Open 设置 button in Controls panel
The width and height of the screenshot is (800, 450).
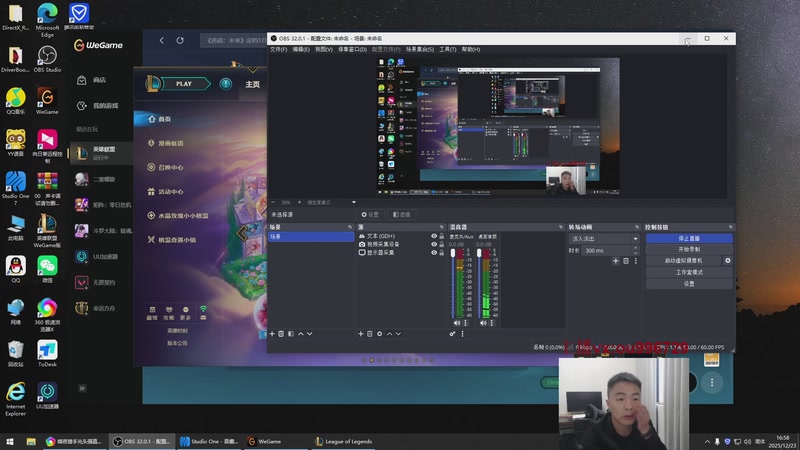[689, 284]
